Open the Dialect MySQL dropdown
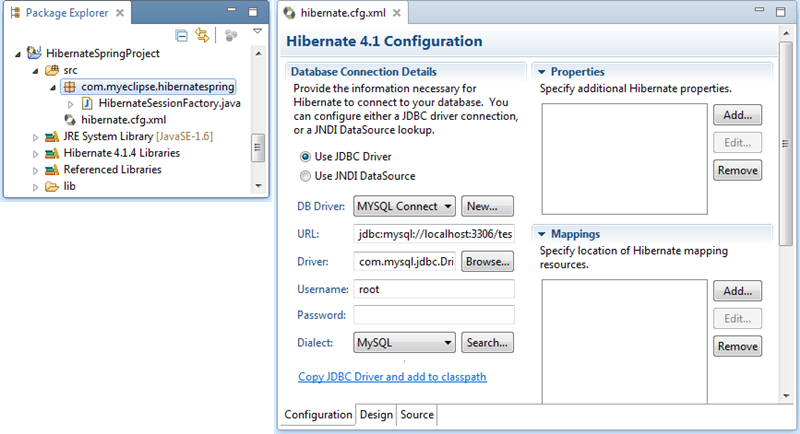 (x=405, y=342)
